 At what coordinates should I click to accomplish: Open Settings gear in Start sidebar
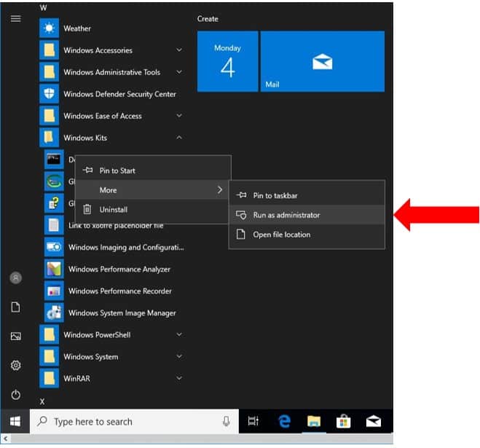(x=15, y=366)
